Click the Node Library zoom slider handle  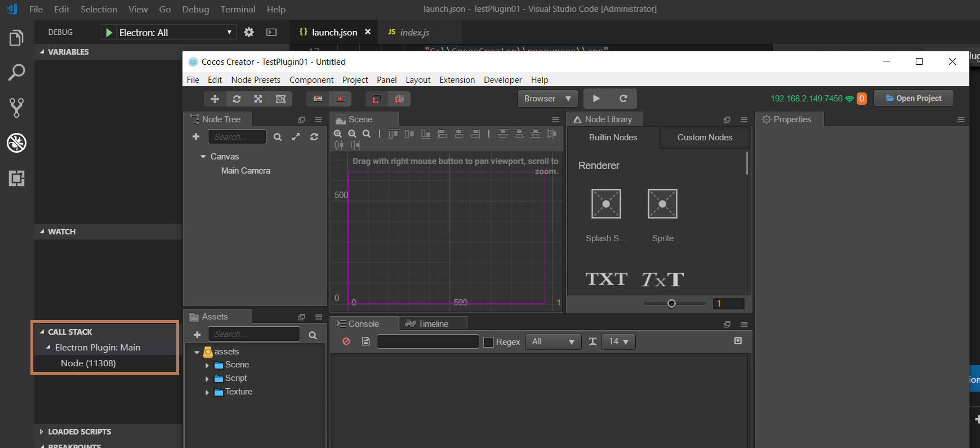pyautogui.click(x=671, y=304)
